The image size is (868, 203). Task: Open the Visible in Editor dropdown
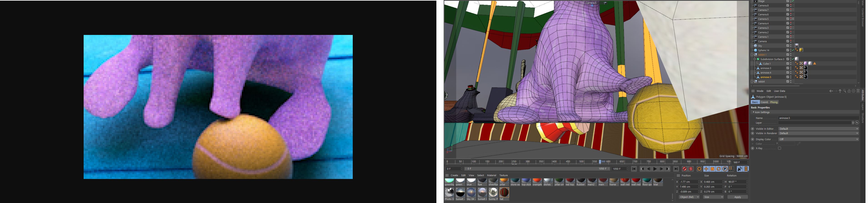point(818,129)
